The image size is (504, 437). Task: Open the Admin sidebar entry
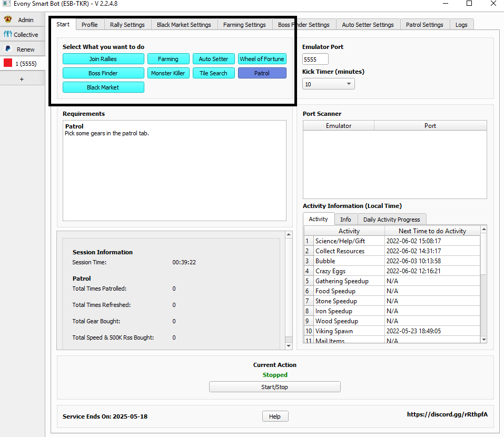click(22, 20)
